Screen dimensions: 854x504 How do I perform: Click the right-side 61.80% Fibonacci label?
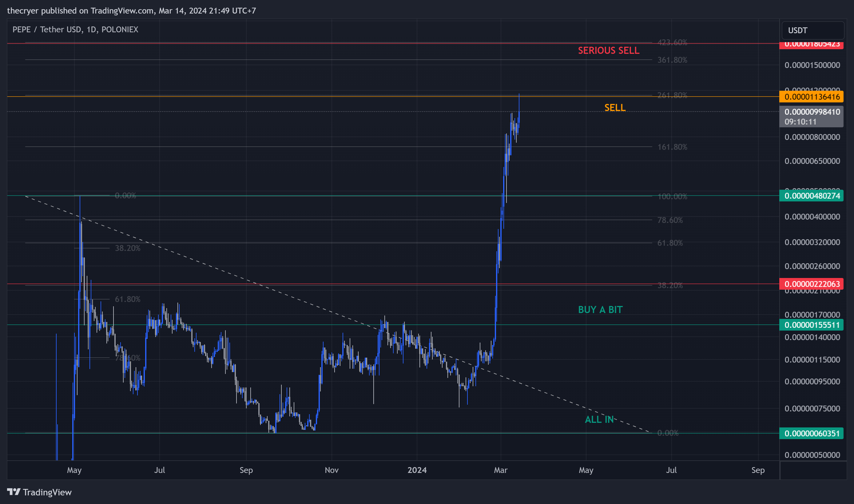pyautogui.click(x=670, y=243)
